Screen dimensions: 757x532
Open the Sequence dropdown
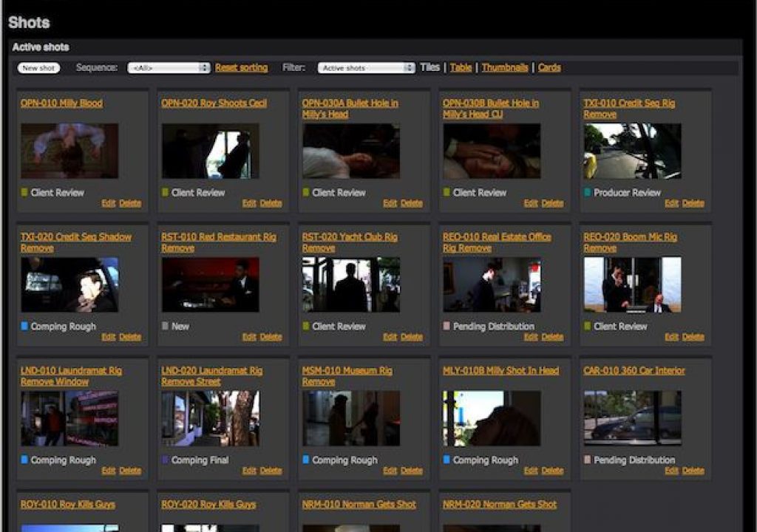click(169, 68)
